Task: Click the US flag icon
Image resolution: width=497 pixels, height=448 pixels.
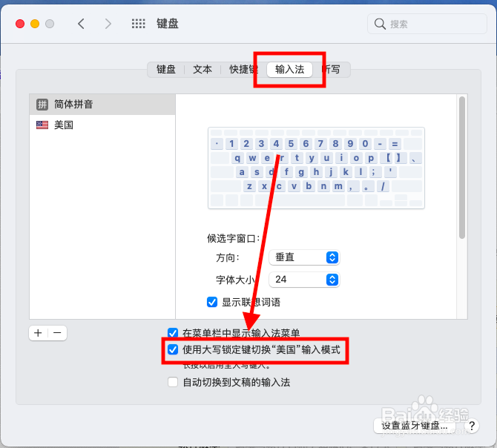Action: point(42,125)
